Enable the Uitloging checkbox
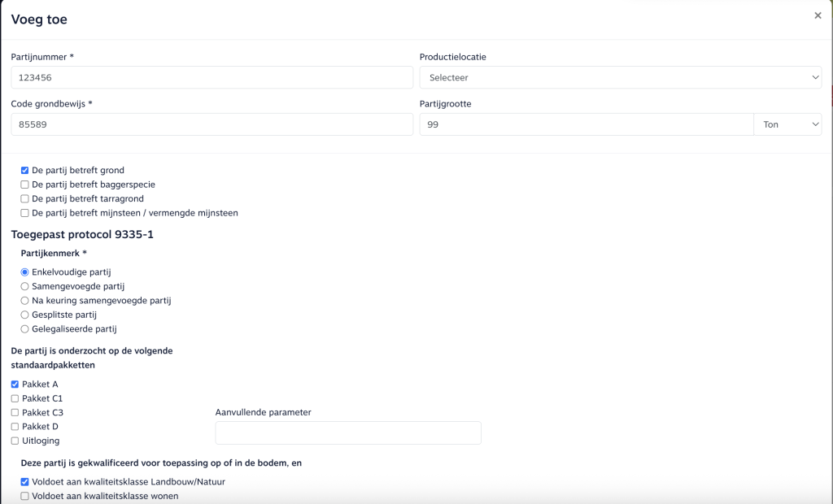 tap(15, 441)
